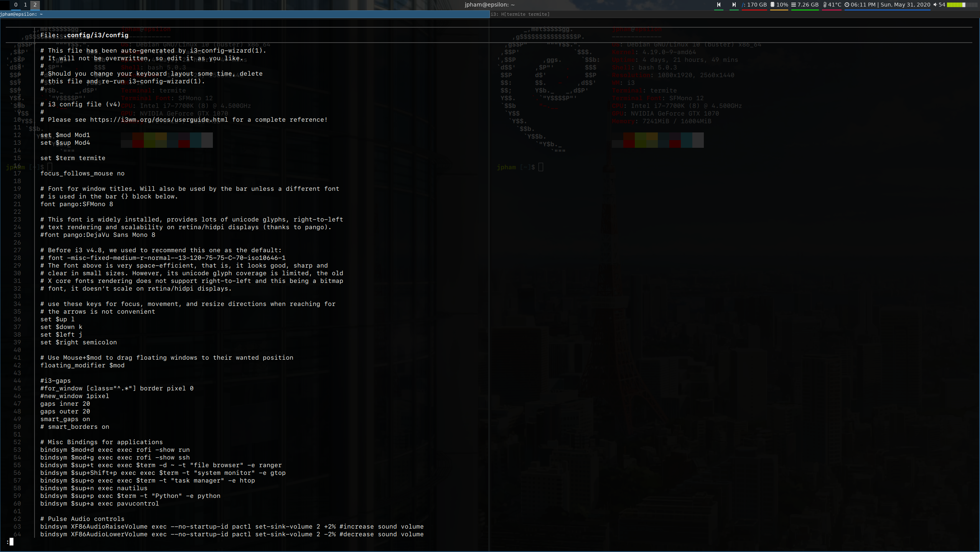Click the next track icon in the status bar
Screen dimensions: 980x552
click(733, 5)
